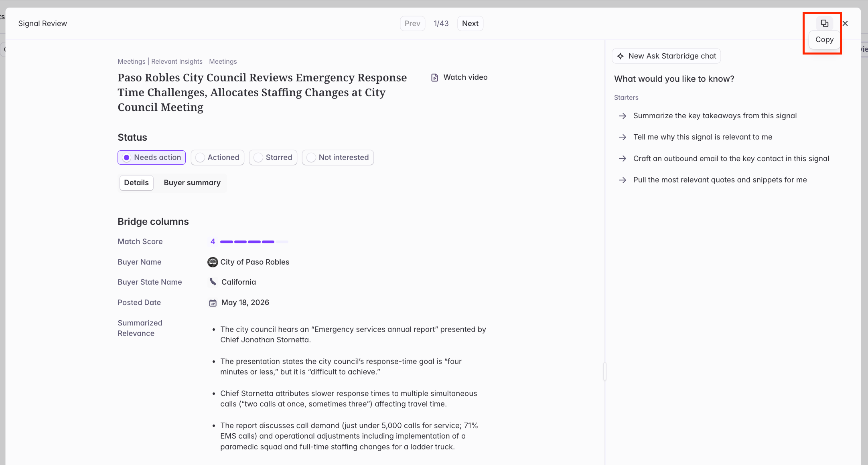Mark the signal as Actioned
This screenshot has width=868, height=465.
click(x=217, y=158)
